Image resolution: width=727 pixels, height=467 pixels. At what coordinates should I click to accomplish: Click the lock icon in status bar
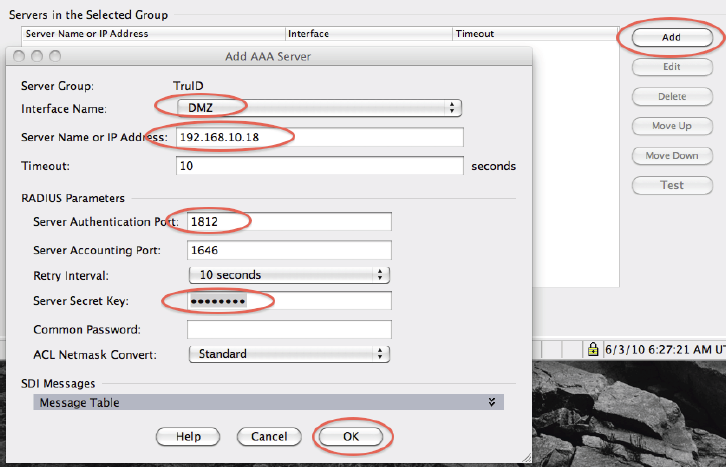[593, 349]
